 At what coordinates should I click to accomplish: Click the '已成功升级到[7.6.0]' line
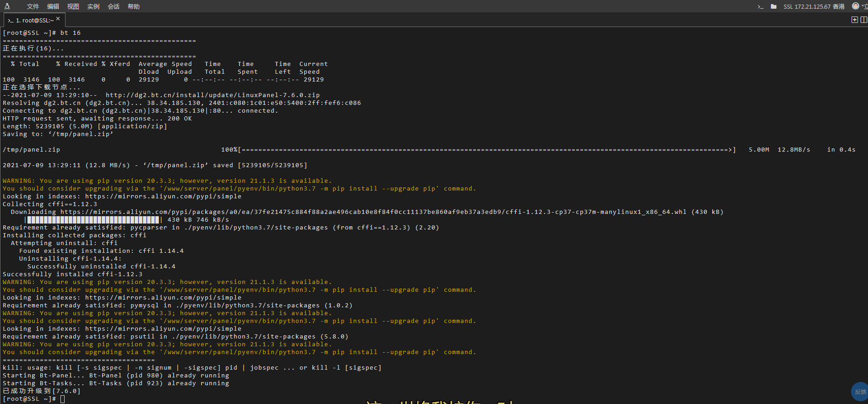click(42, 391)
